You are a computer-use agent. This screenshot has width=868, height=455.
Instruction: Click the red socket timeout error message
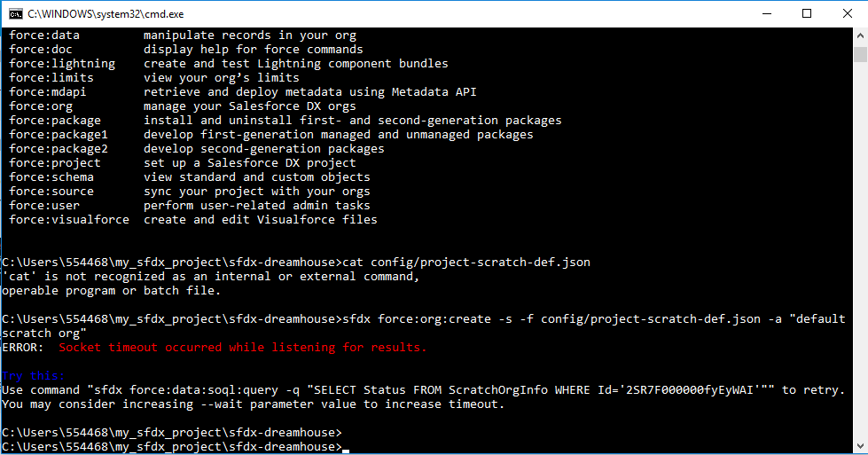click(x=242, y=348)
